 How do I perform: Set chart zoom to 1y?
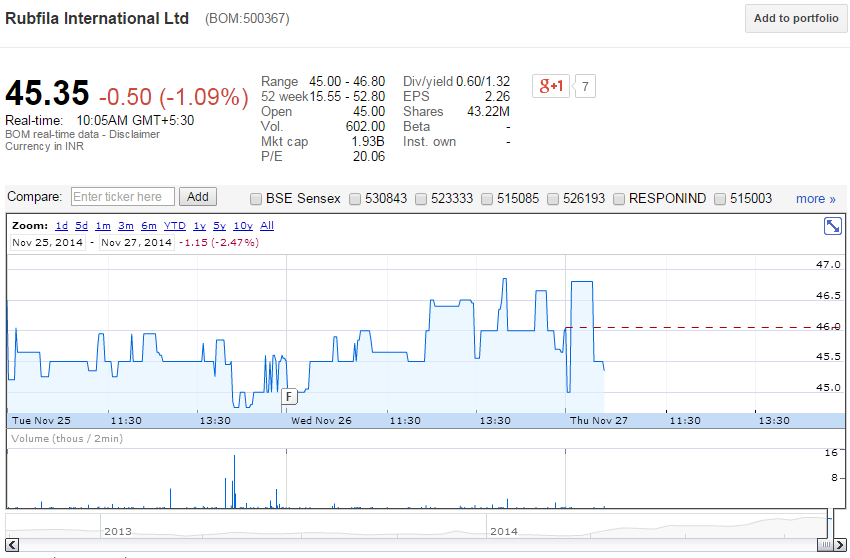coord(199,226)
